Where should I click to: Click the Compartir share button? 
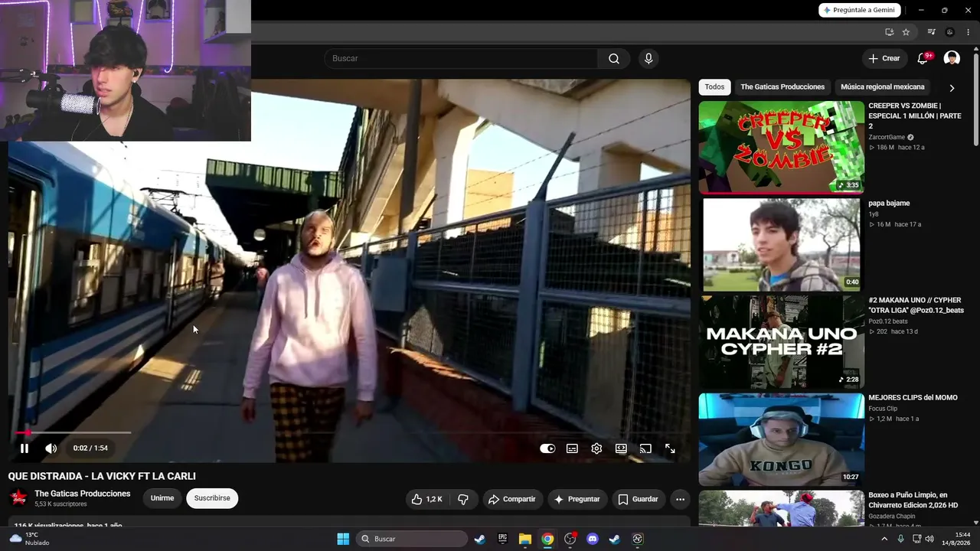coord(512,499)
